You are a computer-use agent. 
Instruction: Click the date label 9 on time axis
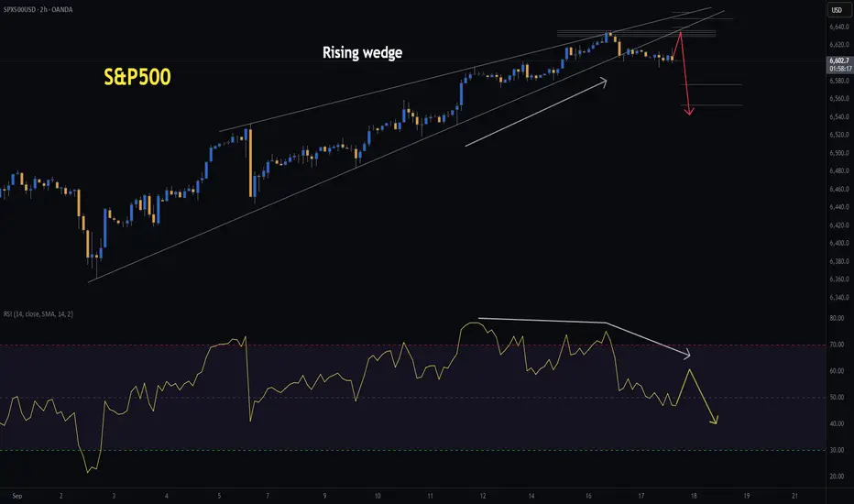[x=324, y=496]
